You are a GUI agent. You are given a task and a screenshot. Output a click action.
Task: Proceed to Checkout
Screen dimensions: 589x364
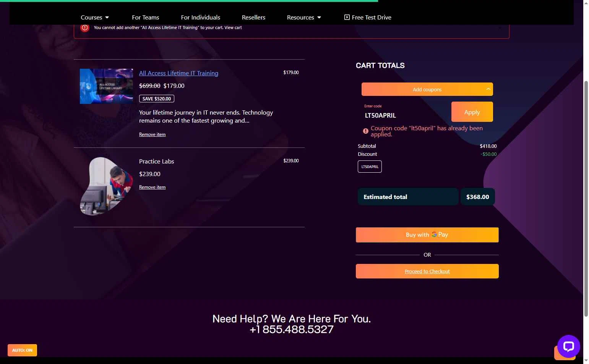427,271
